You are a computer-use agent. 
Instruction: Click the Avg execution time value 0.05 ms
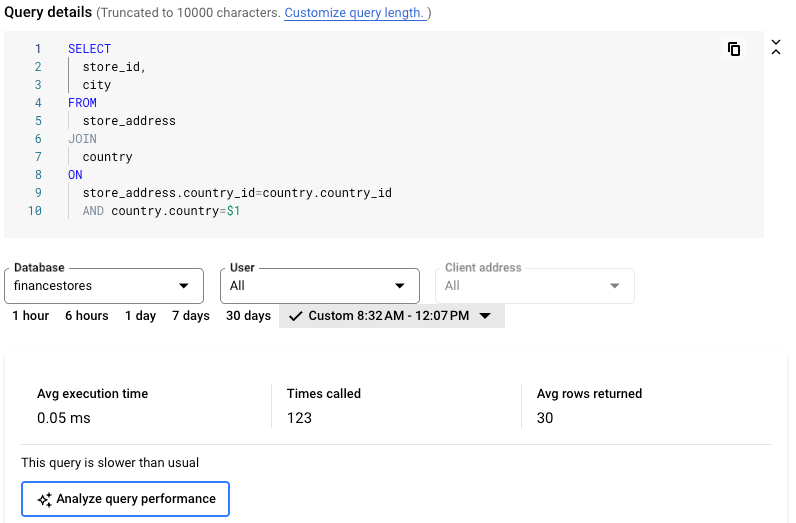pyautogui.click(x=64, y=418)
